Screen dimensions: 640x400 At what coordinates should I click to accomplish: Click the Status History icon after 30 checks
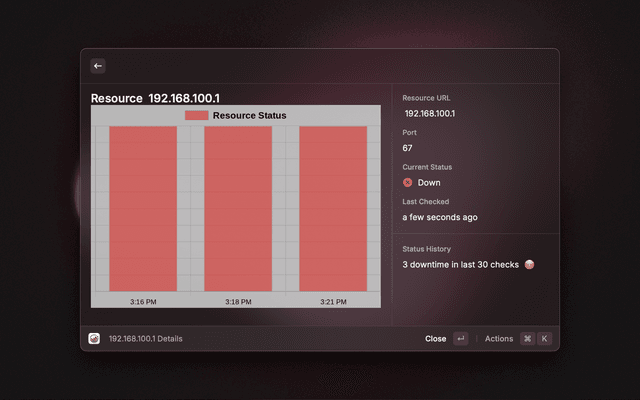pos(530,264)
